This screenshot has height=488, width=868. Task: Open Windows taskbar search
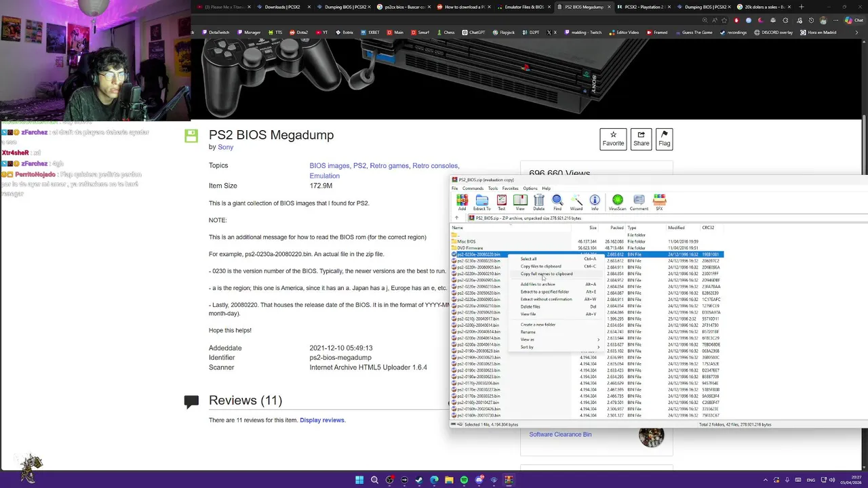(374, 480)
